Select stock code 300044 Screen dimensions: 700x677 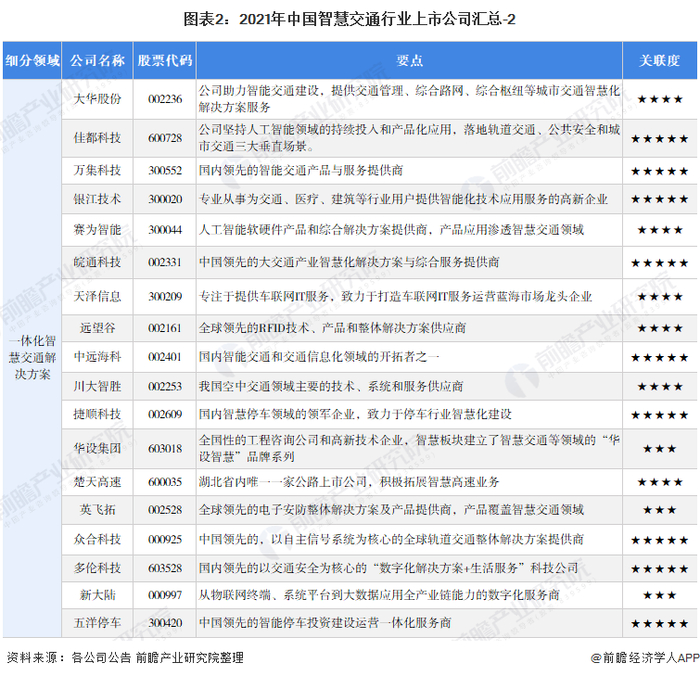(x=165, y=230)
